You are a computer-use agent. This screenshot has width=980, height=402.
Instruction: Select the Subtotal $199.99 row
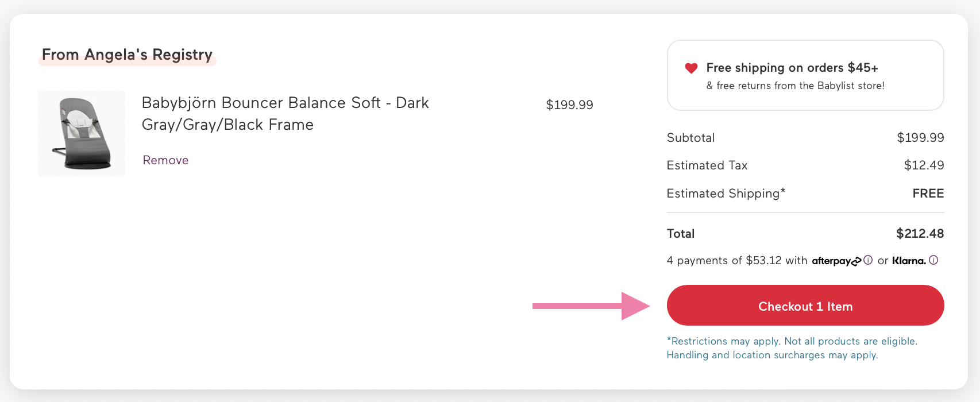pos(920,137)
